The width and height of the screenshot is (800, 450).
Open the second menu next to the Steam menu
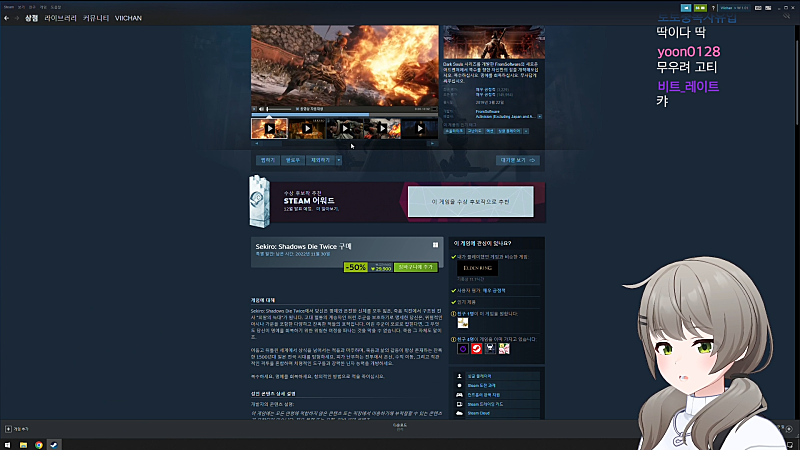click(x=21, y=7)
